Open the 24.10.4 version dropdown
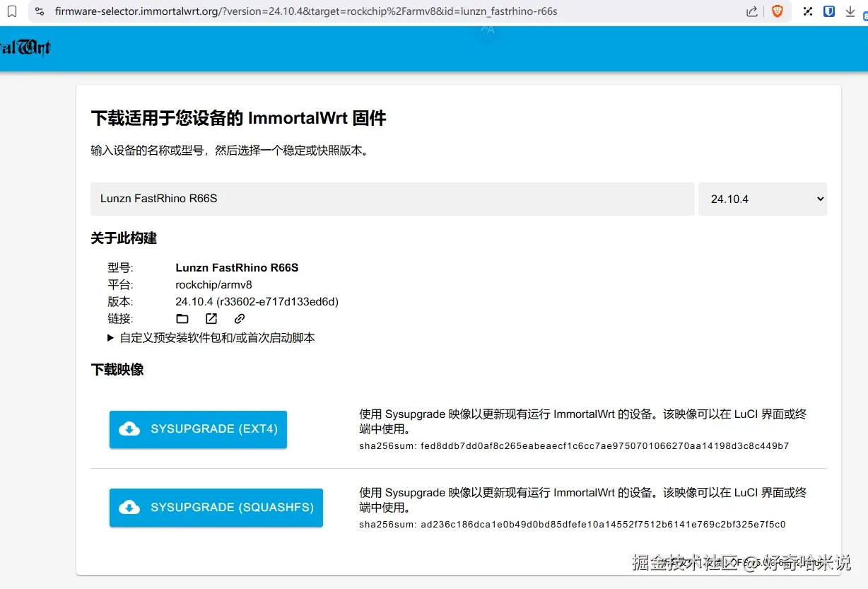Image resolution: width=868 pixels, height=589 pixels. [x=763, y=199]
